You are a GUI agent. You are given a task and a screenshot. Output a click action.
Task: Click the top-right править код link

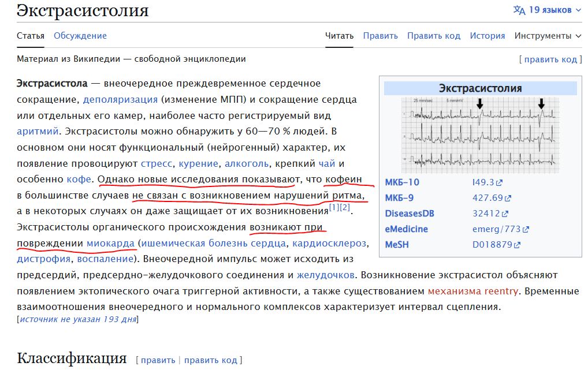(550, 59)
